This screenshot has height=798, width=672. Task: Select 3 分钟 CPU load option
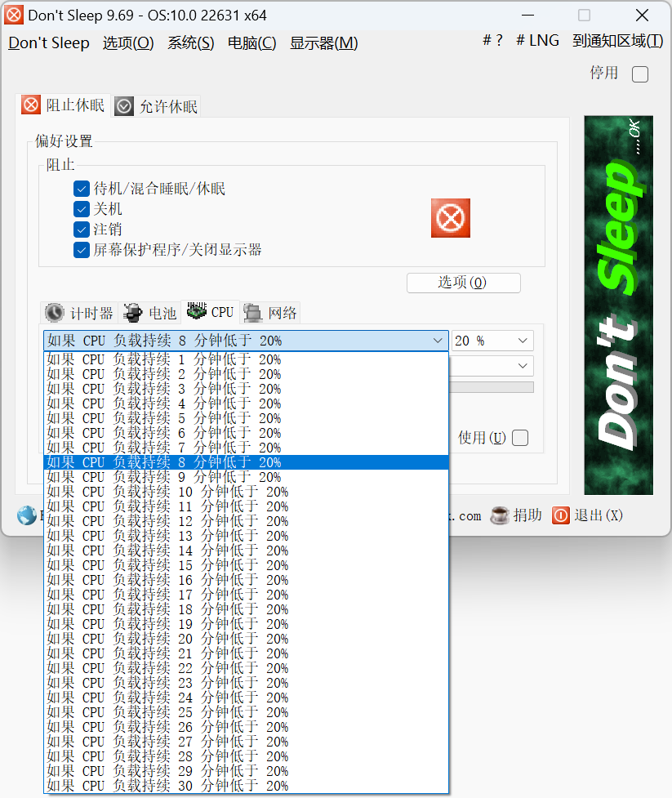pyautogui.click(x=247, y=389)
